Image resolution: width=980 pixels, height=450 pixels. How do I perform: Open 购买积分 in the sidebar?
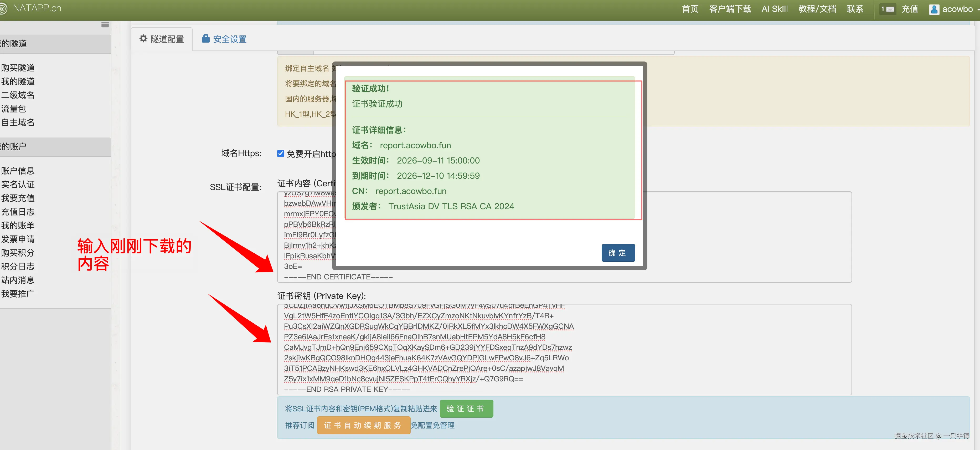(18, 253)
